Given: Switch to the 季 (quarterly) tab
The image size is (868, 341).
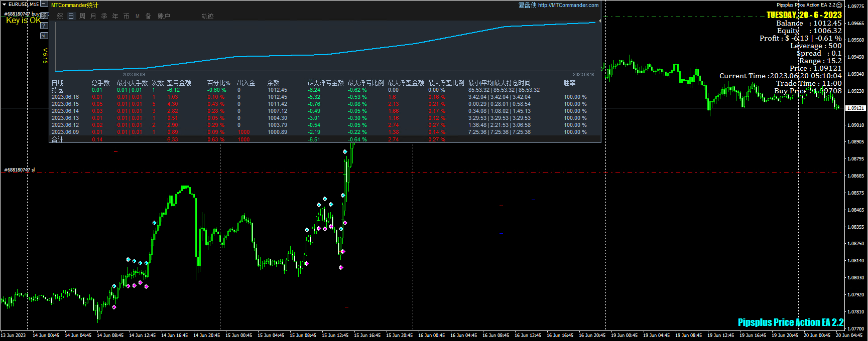Looking at the screenshot, I should click(x=104, y=16).
